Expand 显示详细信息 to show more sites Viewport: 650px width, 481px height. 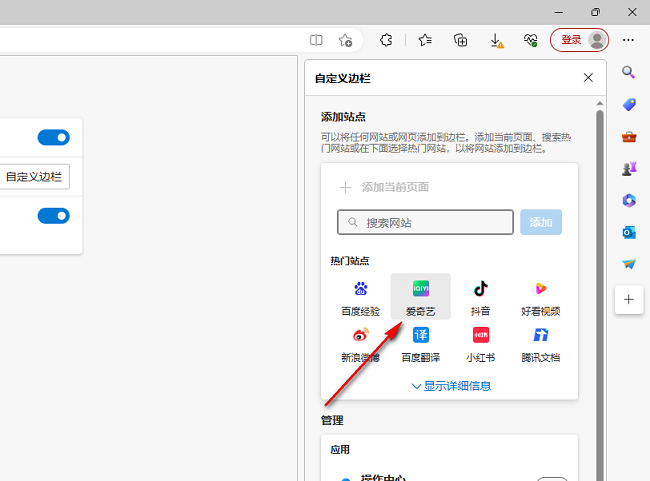450,386
